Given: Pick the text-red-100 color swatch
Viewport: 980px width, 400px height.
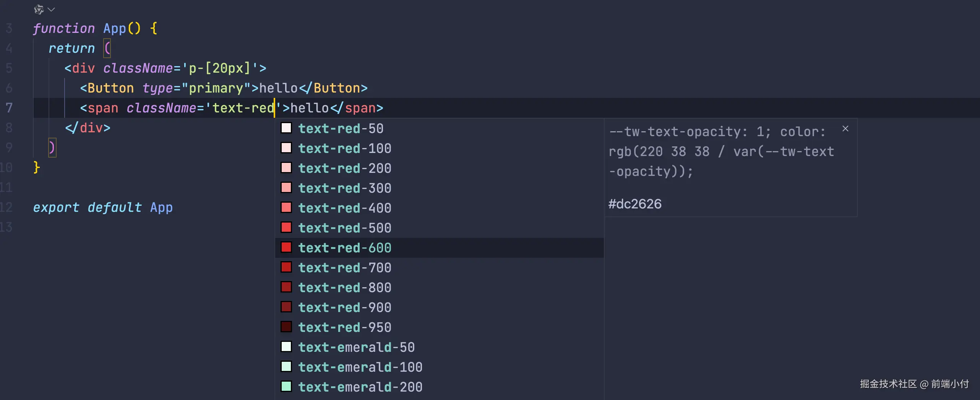Looking at the screenshot, I should pyautogui.click(x=286, y=148).
